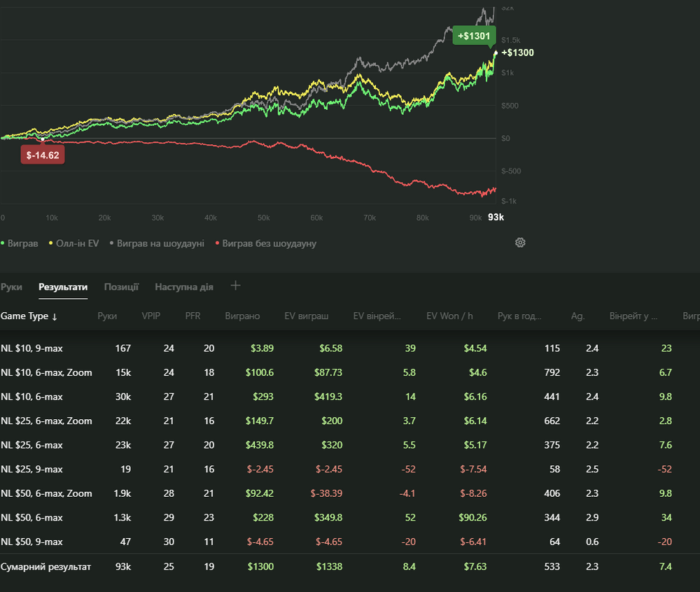
Task: Toggle the yellow Олл-ін EV legend series
Action: pos(76,244)
